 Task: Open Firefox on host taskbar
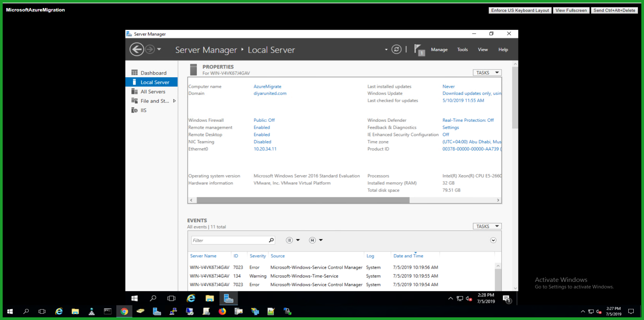222,311
